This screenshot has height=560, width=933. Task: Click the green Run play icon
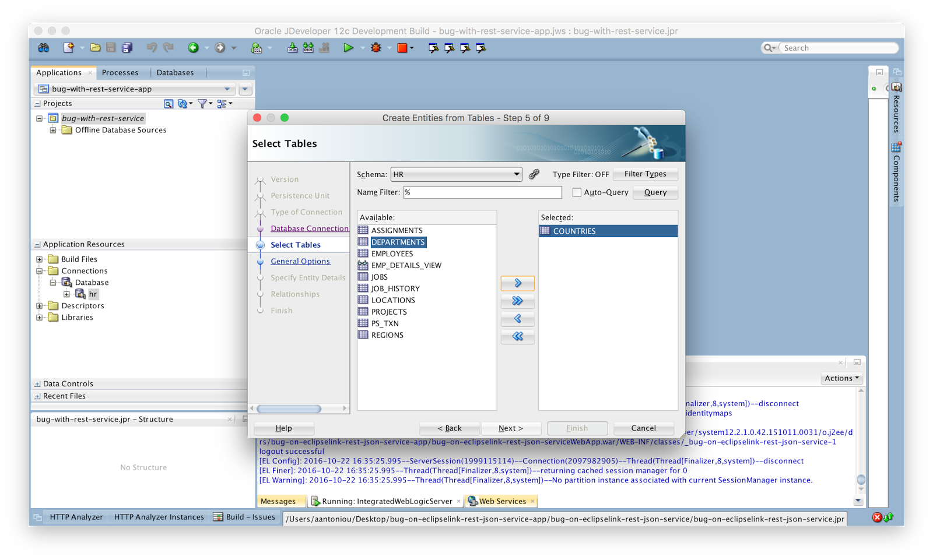(348, 48)
